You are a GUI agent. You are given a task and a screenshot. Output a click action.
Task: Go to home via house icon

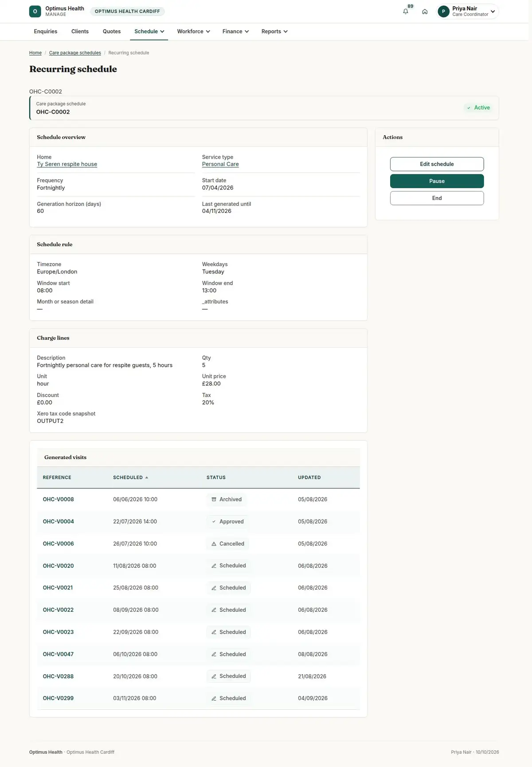425,12
